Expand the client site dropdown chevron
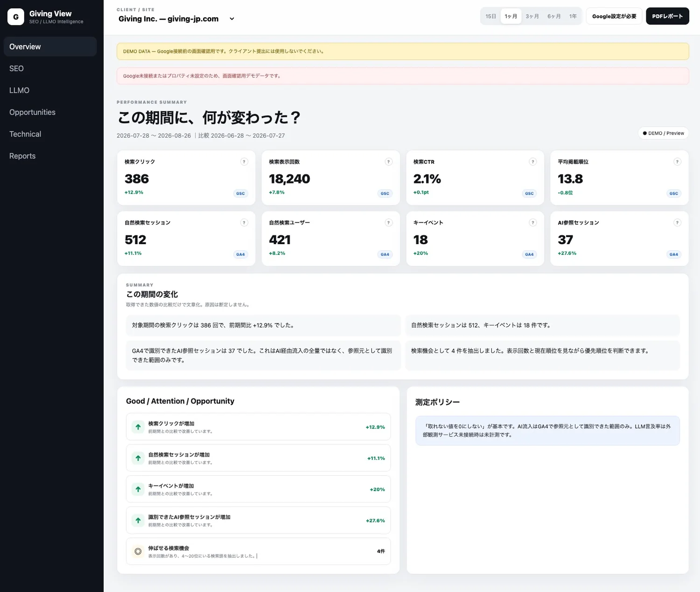700x592 pixels. point(232,19)
